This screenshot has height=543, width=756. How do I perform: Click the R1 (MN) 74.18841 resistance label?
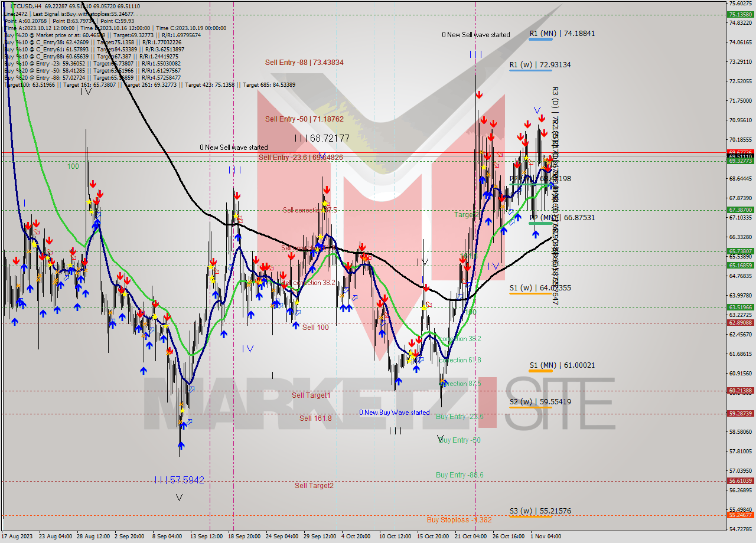562,34
